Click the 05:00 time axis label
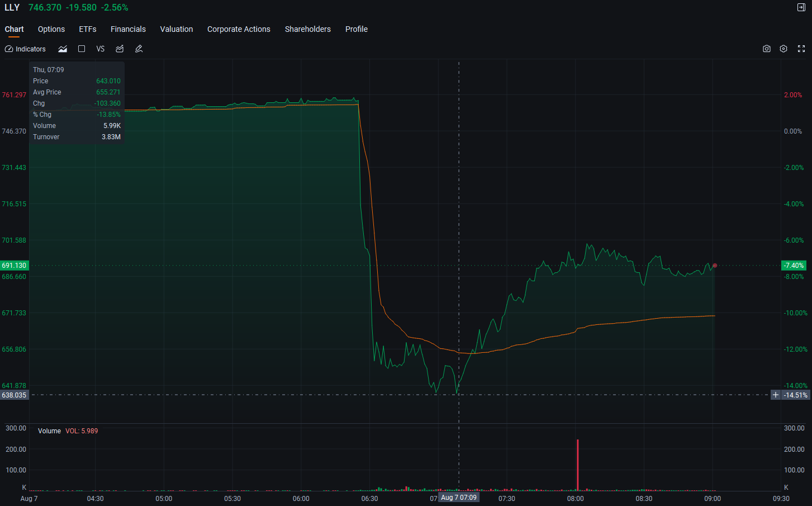 164,499
